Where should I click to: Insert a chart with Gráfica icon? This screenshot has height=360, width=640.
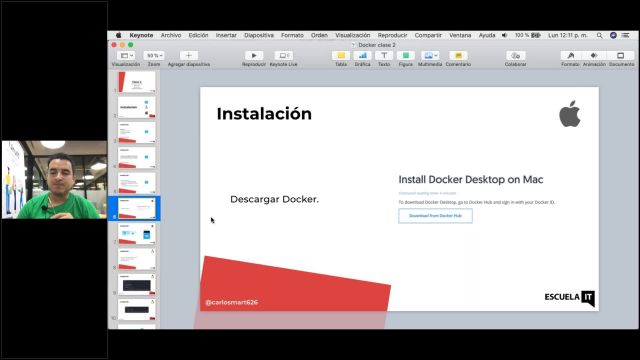362,56
